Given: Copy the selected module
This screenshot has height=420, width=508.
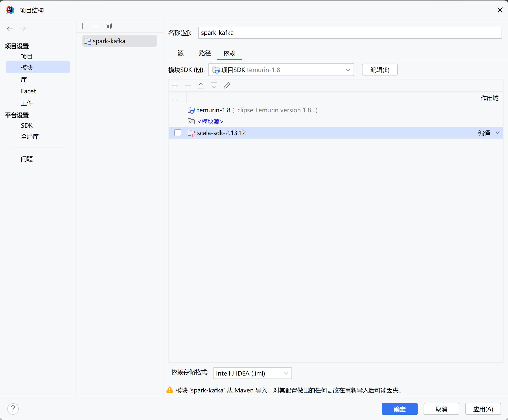Looking at the screenshot, I should tap(109, 26).
